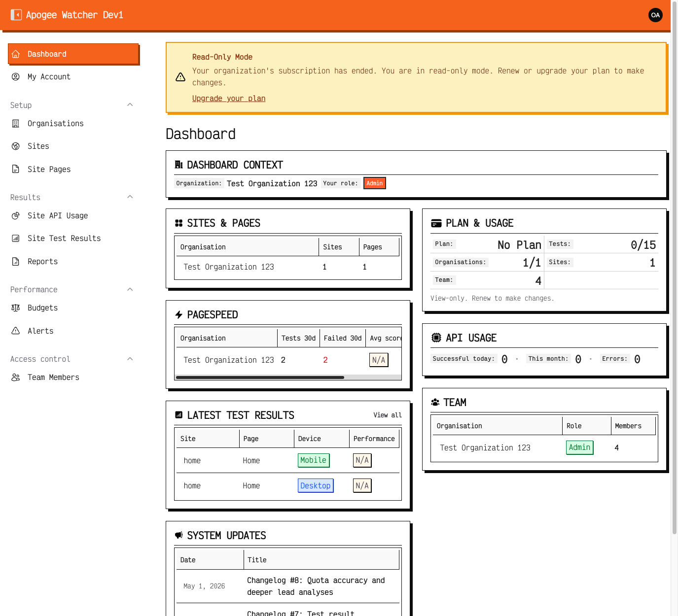Viewport: 678px width, 616px height.
Task: Click the API Usage chip icon
Action: (436, 338)
